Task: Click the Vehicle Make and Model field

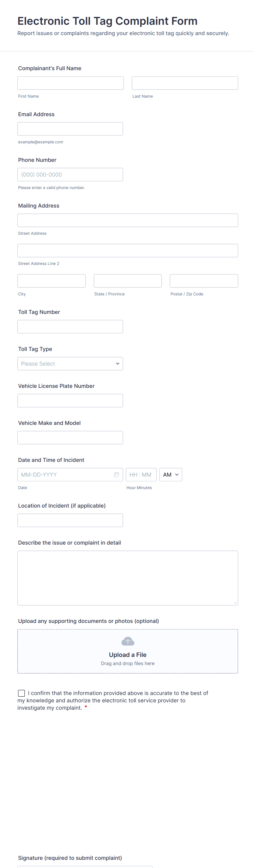Action: point(70,437)
